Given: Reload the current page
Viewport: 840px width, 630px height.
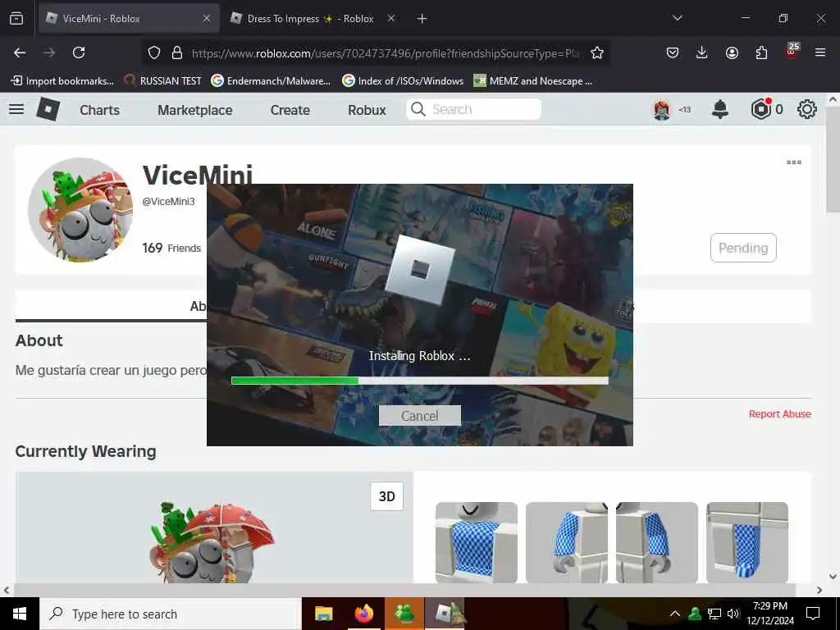Looking at the screenshot, I should click(79, 52).
